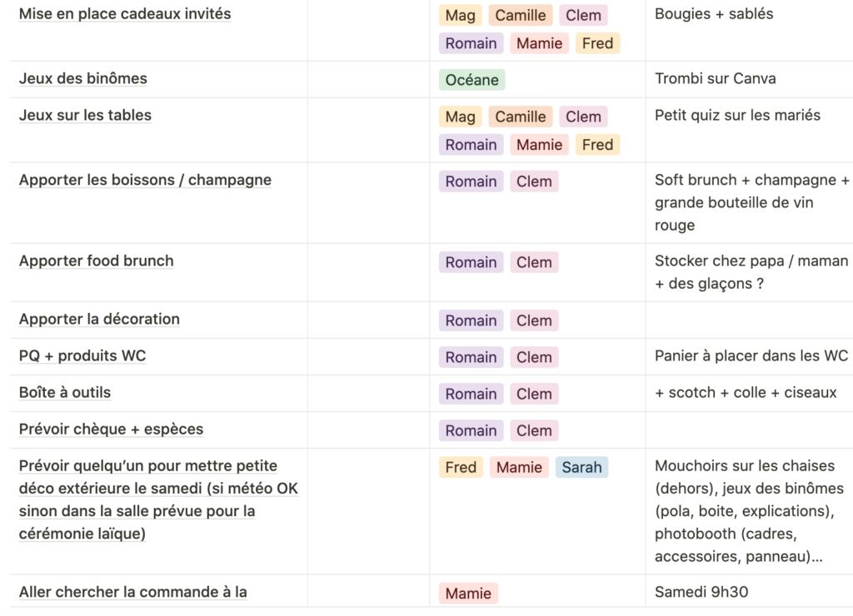Select the "Panier à placer dans les WC" note
Image resolution: width=853 pixels, height=616 pixels.
click(x=751, y=356)
